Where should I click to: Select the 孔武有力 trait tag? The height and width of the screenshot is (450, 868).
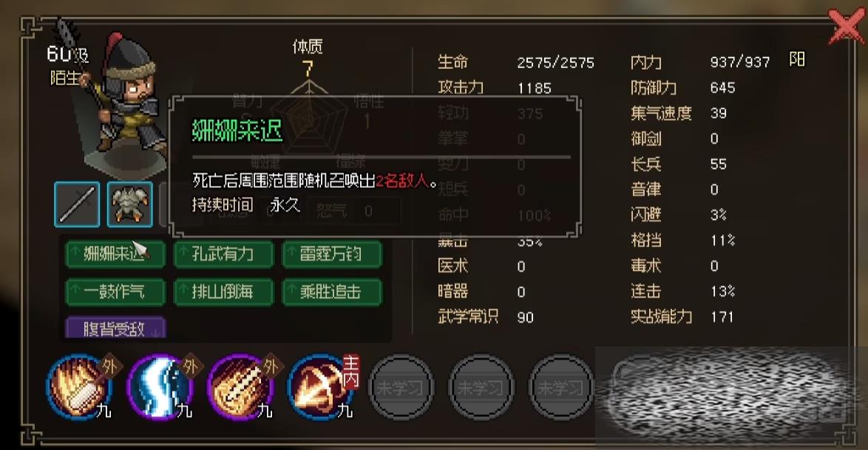pos(223,255)
